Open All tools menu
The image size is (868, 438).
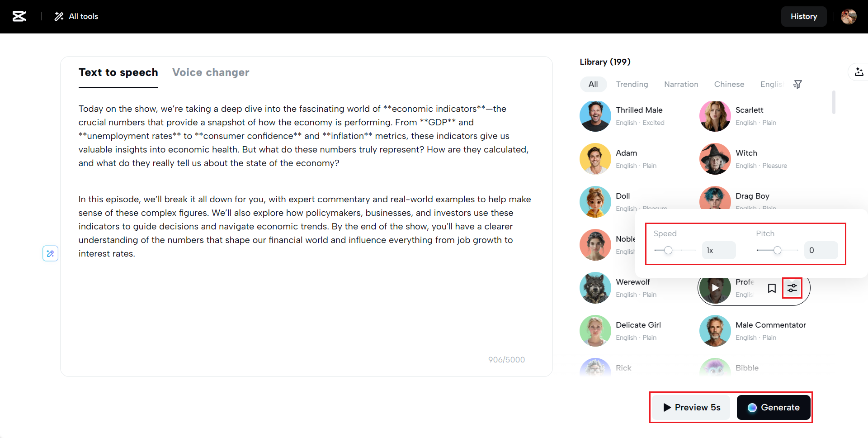[x=76, y=17]
